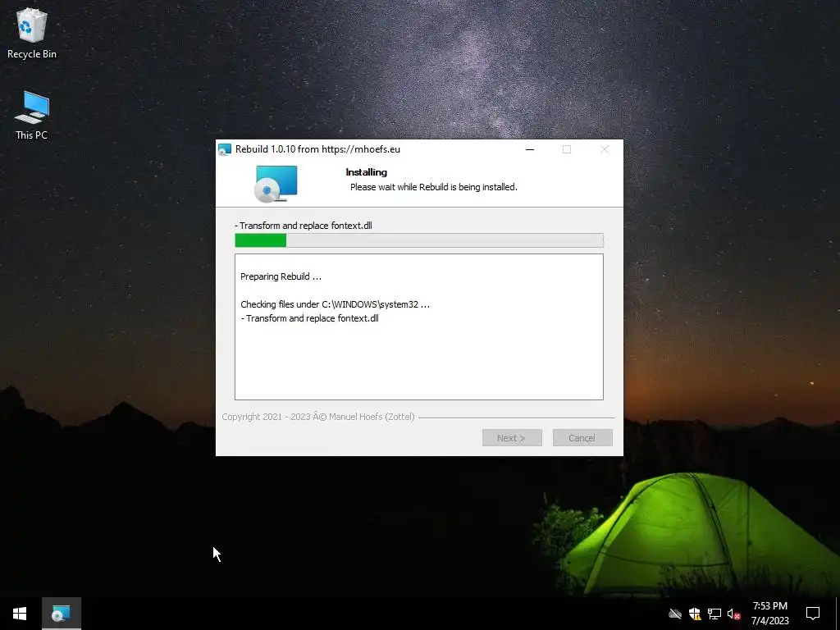Click the Windows Security tray icon

tap(695, 614)
